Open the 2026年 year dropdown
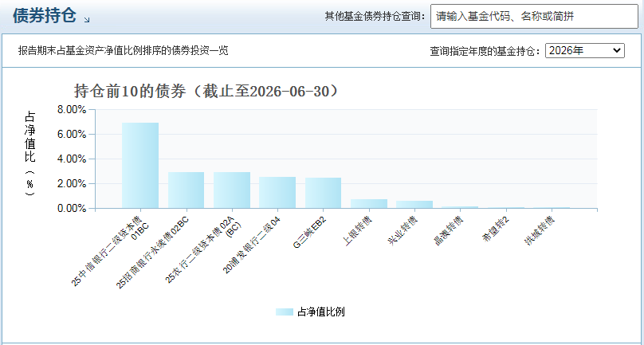Image resolution: width=644 pixels, height=345 pixels. click(585, 51)
